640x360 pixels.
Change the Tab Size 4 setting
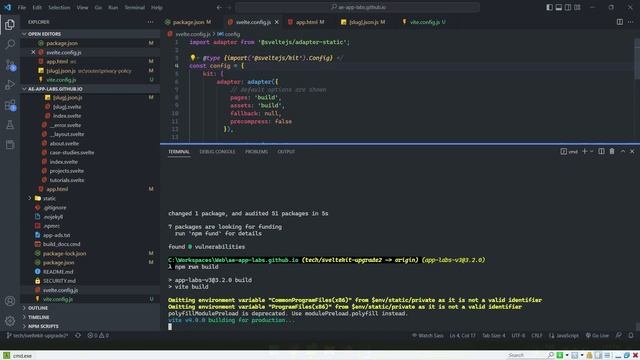point(493,336)
